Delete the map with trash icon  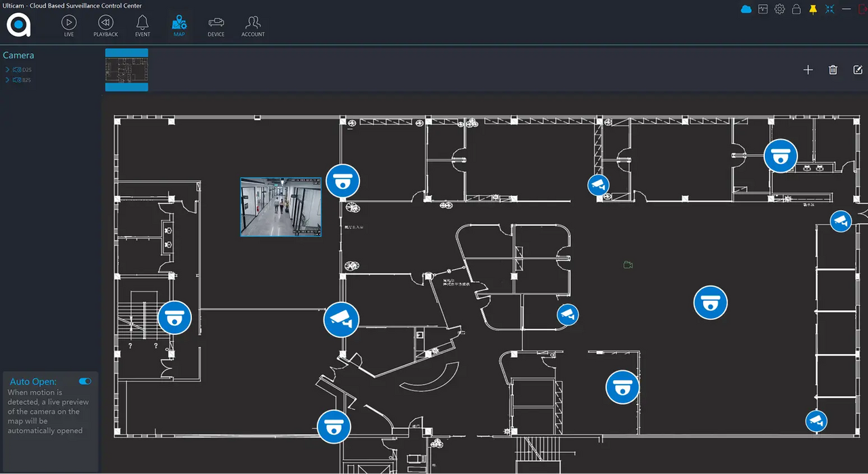tap(833, 70)
